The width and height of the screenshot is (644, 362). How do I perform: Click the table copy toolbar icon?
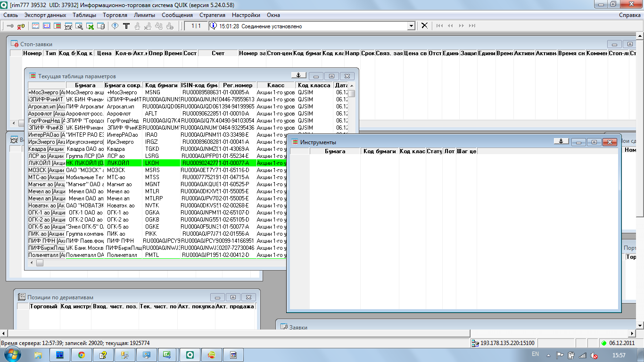point(100,26)
